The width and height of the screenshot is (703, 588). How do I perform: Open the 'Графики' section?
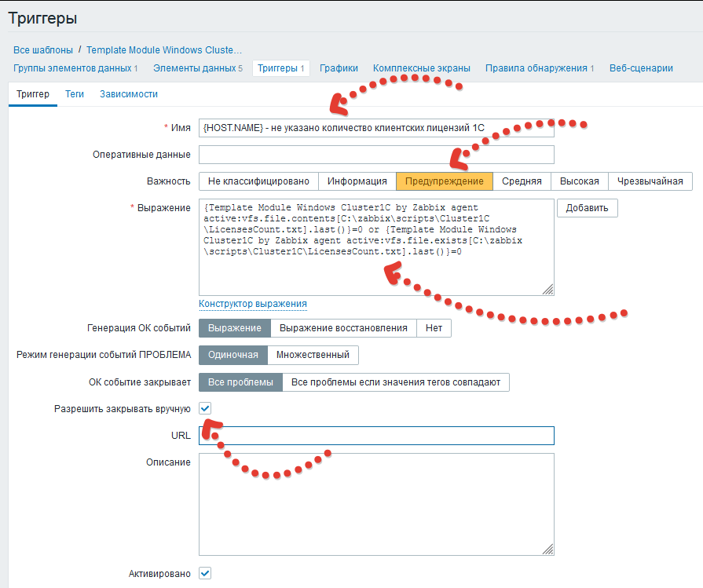(339, 68)
